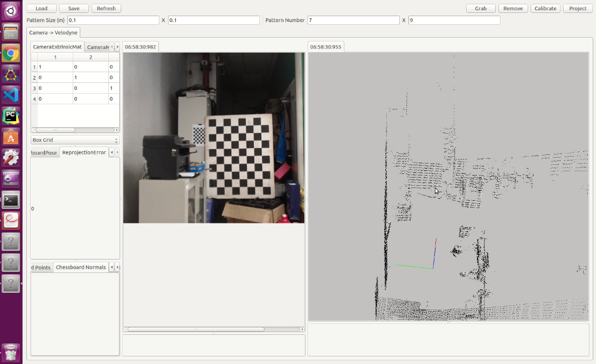This screenshot has width=596, height=364.
Task: Click the right arrow of the camera image scrollbar
Action: (x=302, y=330)
